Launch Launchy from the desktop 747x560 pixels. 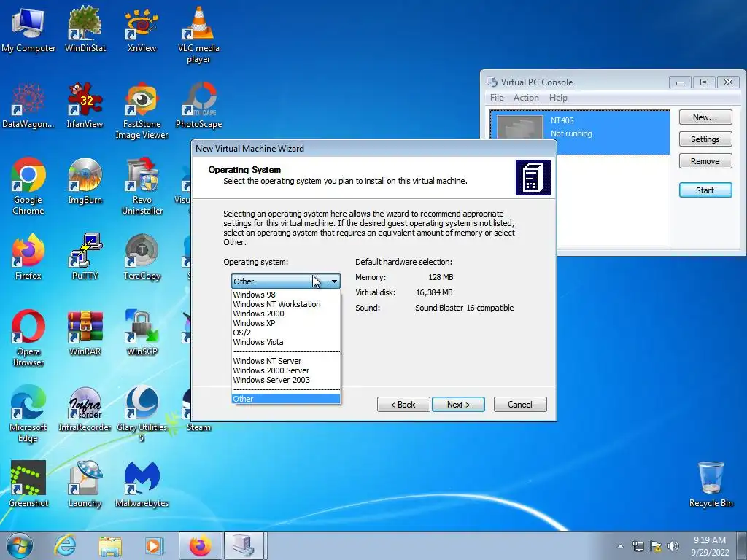[85, 485]
